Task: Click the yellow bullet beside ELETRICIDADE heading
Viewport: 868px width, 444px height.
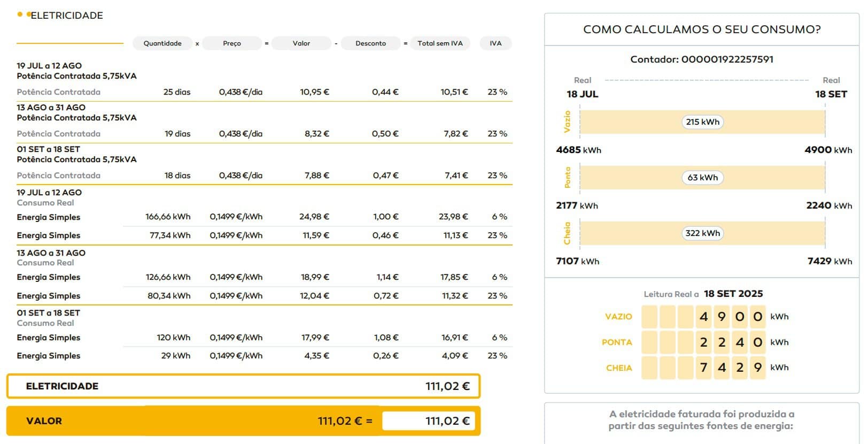Action: click(x=20, y=15)
